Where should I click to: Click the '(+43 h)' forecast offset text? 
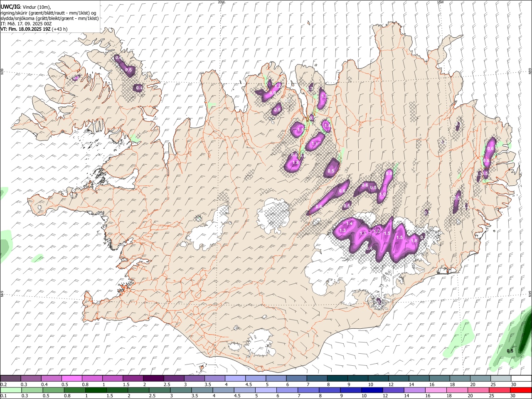[60, 29]
